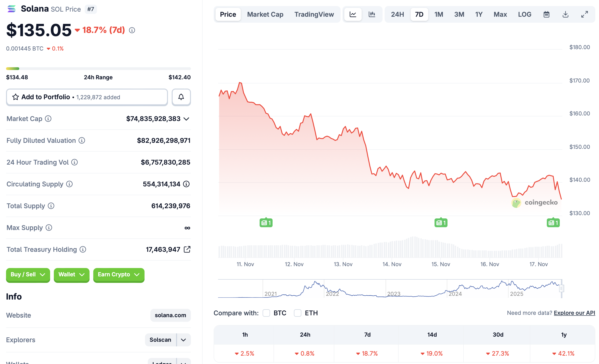The image size is (599, 364).
Task: Follow the Explore our API link
Action: point(574,313)
